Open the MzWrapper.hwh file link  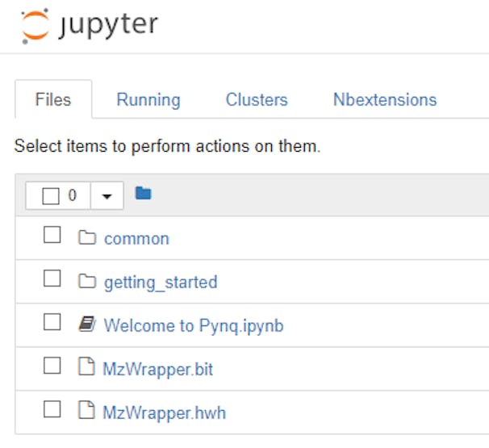point(164,413)
